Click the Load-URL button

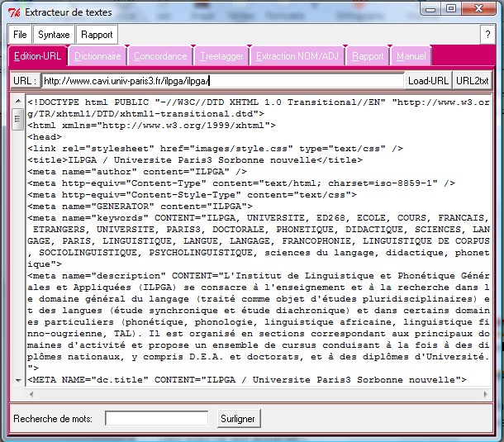coord(428,81)
